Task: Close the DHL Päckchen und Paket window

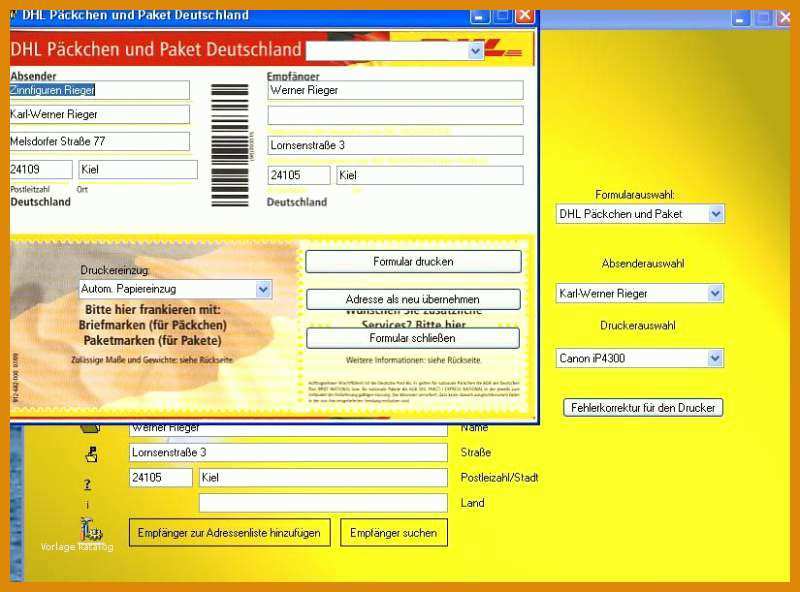Action: [x=524, y=16]
